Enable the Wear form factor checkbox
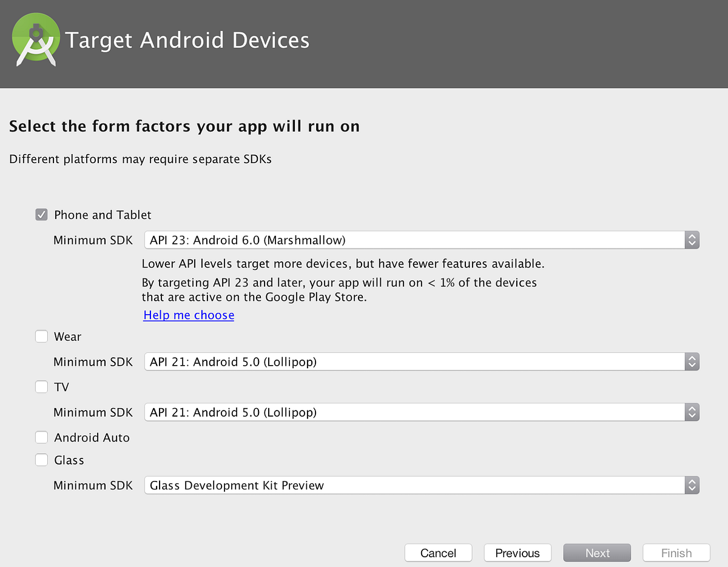 [41, 337]
